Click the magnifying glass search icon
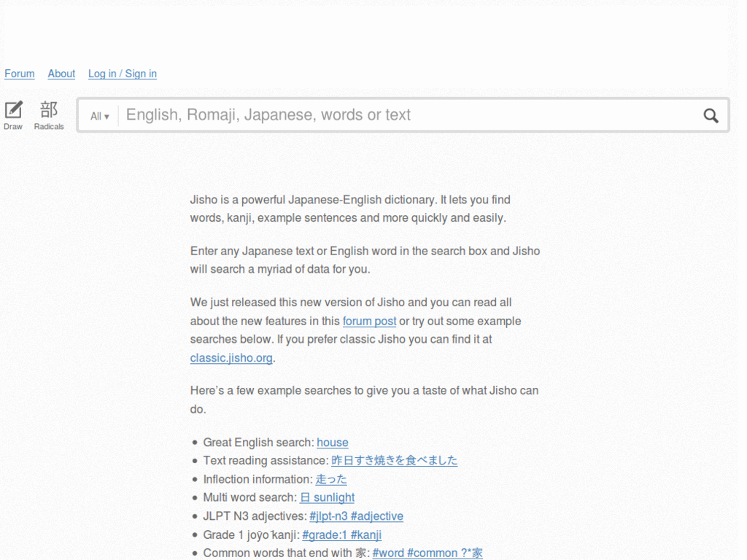Screen dimensions: 747x560 (x=711, y=115)
